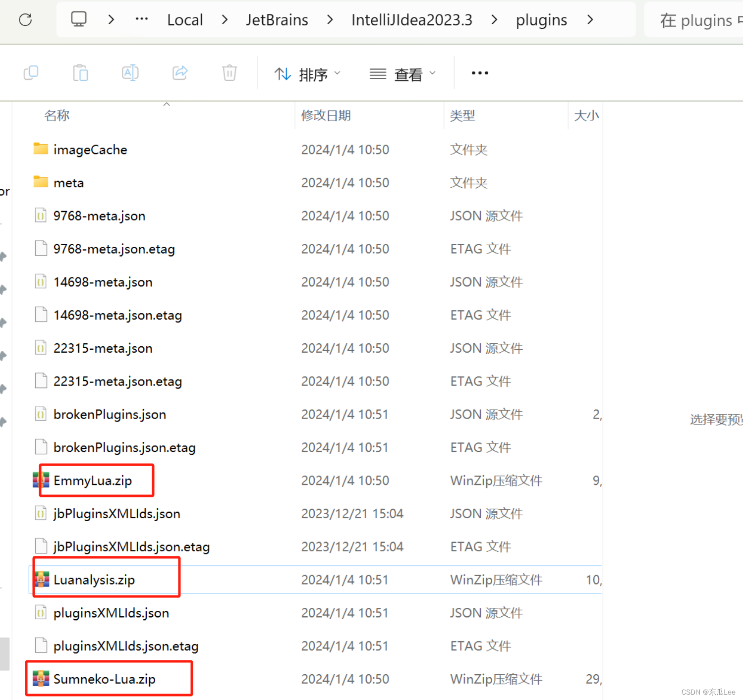Refresh the current folder view
Screen dimensions: 743x700
click(x=25, y=20)
